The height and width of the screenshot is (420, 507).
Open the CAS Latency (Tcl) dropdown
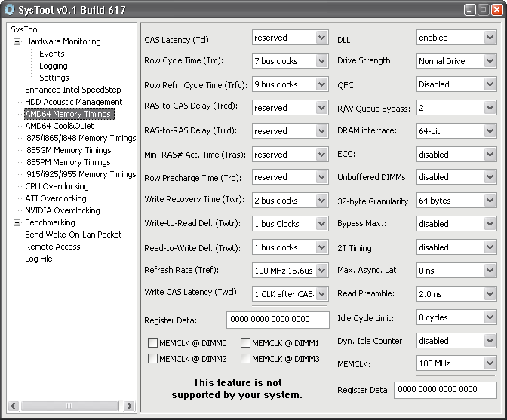pos(321,38)
